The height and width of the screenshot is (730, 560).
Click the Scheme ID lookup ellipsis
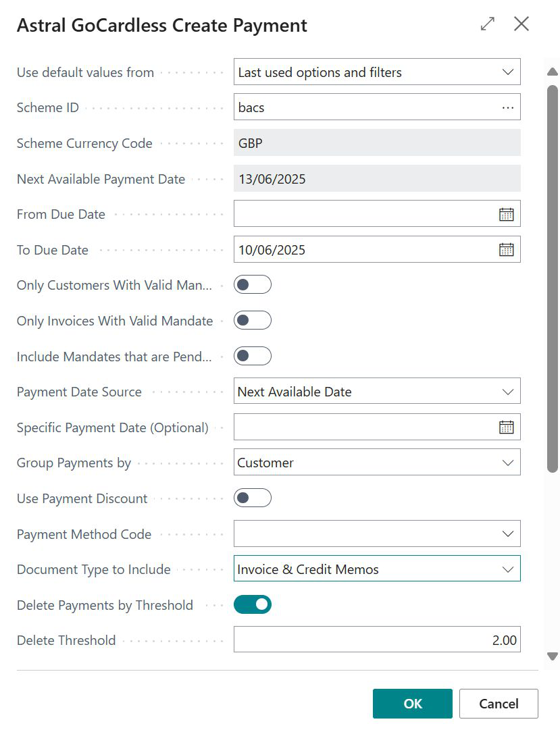click(508, 108)
